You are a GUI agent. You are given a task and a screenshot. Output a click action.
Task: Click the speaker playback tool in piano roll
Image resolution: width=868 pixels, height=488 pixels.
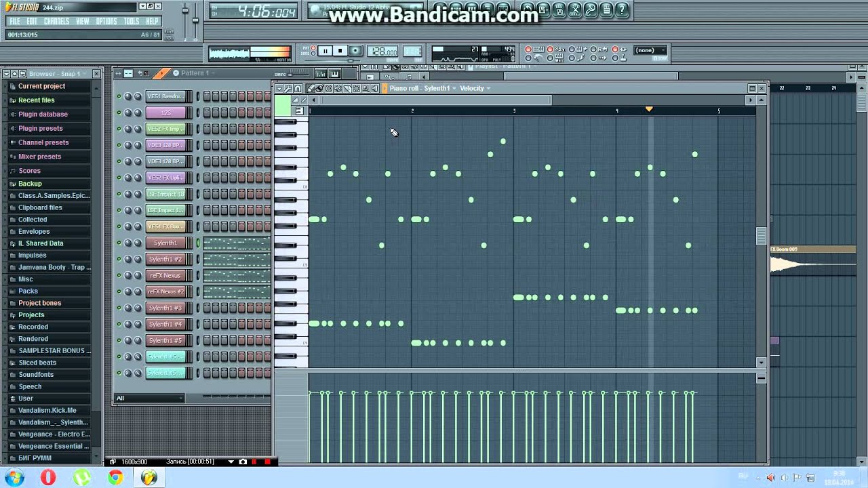374,88
